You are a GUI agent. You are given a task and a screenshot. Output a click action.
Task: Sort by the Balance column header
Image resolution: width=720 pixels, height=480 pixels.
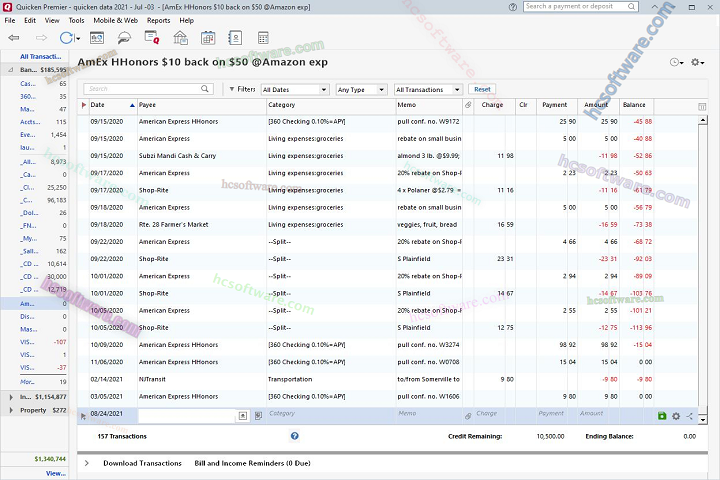pos(636,105)
